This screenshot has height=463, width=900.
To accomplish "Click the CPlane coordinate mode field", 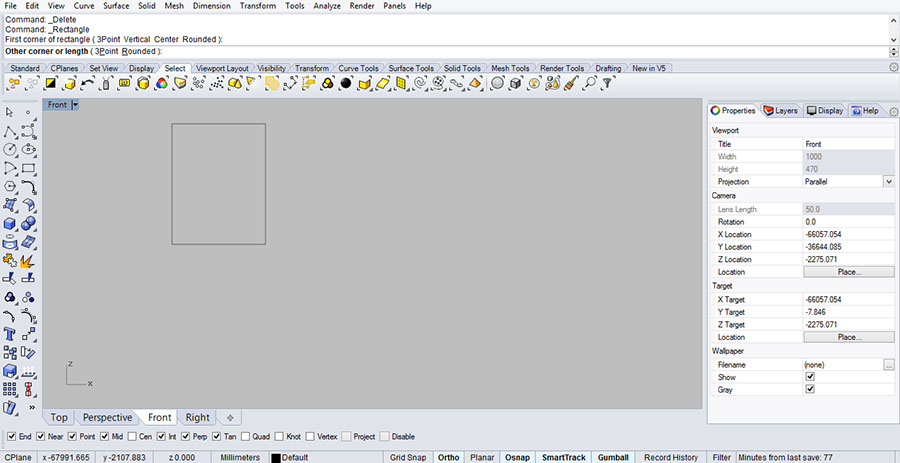I will pos(18,457).
